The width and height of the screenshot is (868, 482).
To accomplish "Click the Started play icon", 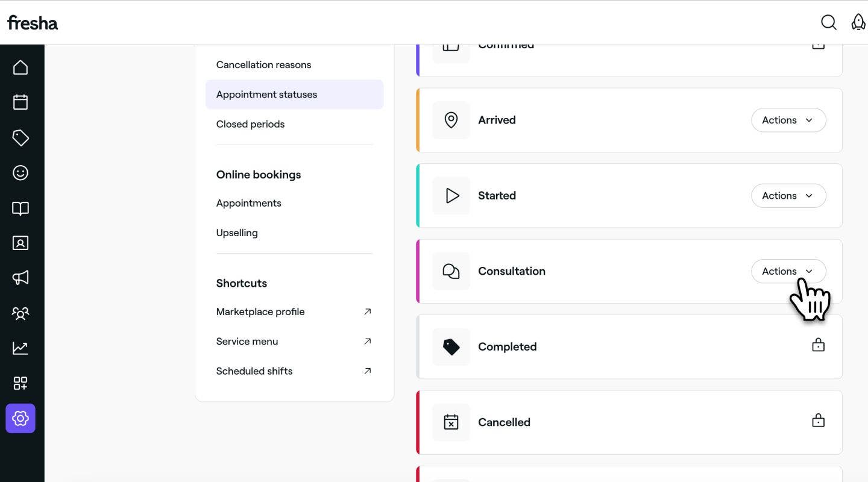I will [x=451, y=195].
